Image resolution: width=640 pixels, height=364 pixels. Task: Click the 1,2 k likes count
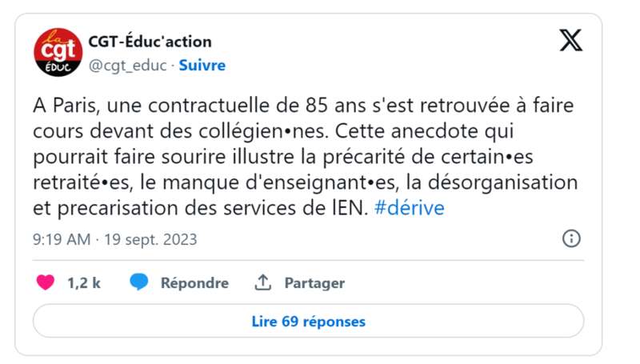(x=84, y=282)
